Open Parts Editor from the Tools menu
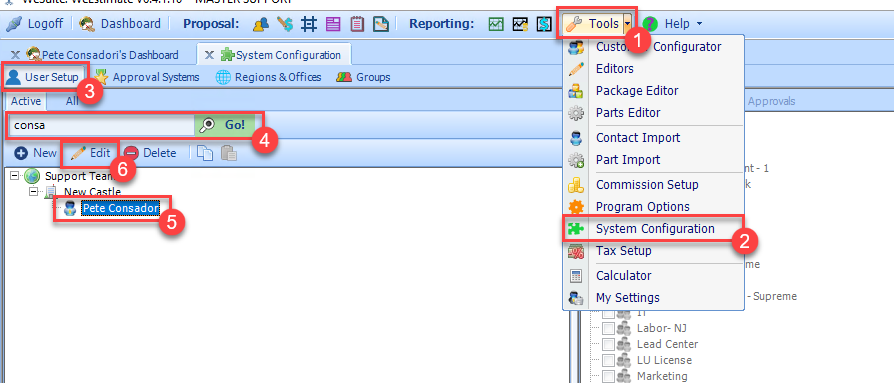The width and height of the screenshot is (894, 383). point(628,113)
